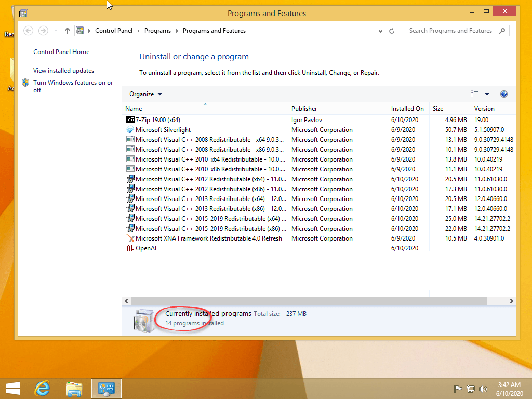Click Programs and Features breadcrumb
This screenshot has width=532, height=399.
(x=214, y=31)
